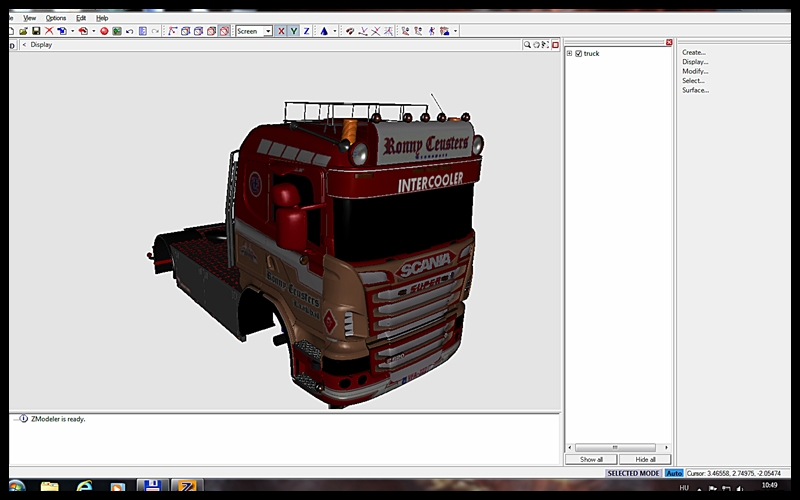Select Vertices level icon
The width and height of the screenshot is (800, 500).
tap(172, 31)
